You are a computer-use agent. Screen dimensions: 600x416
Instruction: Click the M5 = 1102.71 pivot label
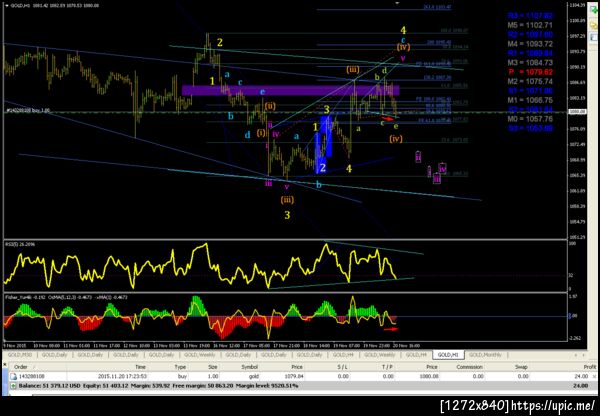(x=530, y=25)
